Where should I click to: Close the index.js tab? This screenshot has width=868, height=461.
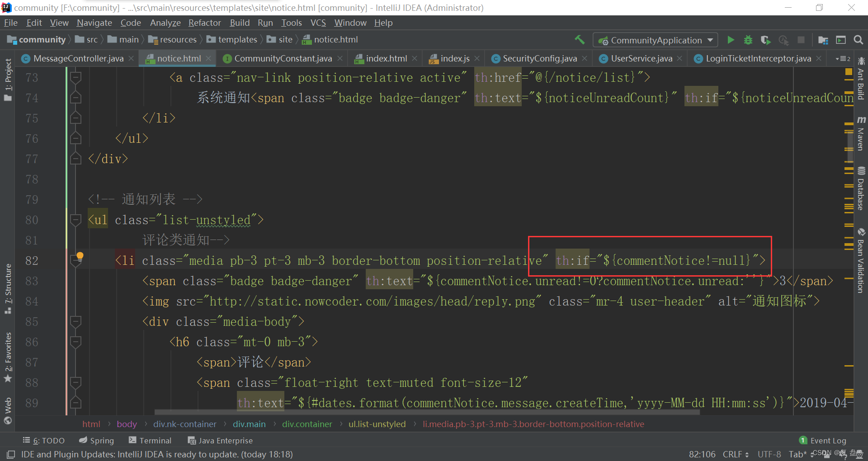coord(477,58)
